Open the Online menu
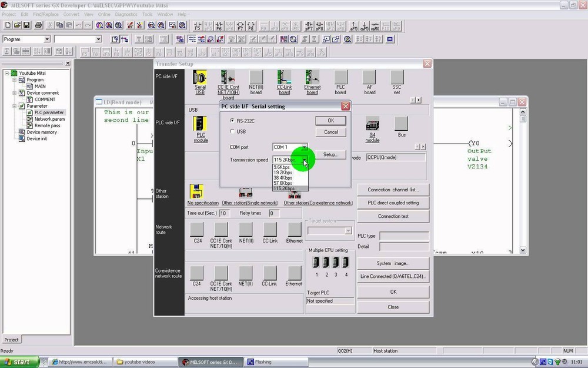Image resolution: width=588 pixels, height=368 pixels. [x=104, y=14]
